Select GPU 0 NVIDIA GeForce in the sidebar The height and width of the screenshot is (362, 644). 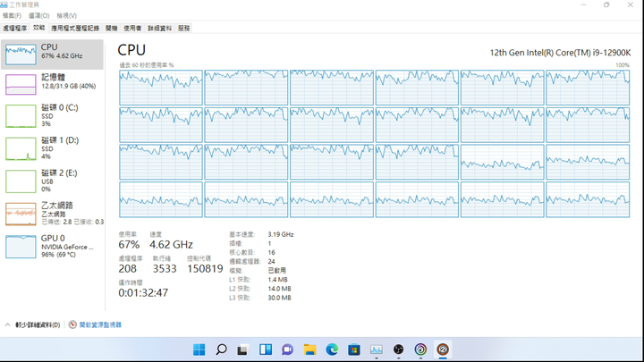(x=52, y=247)
